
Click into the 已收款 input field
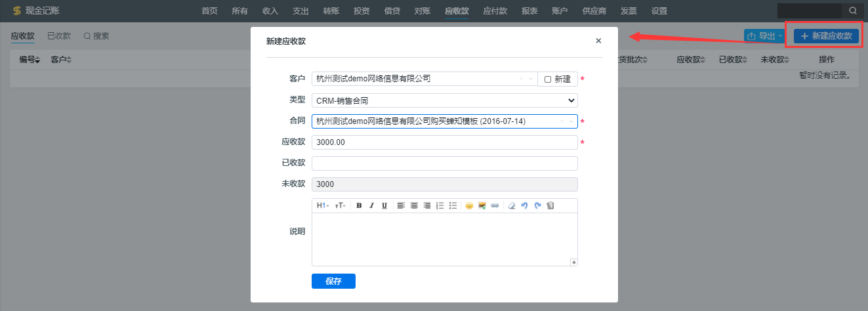(444, 163)
